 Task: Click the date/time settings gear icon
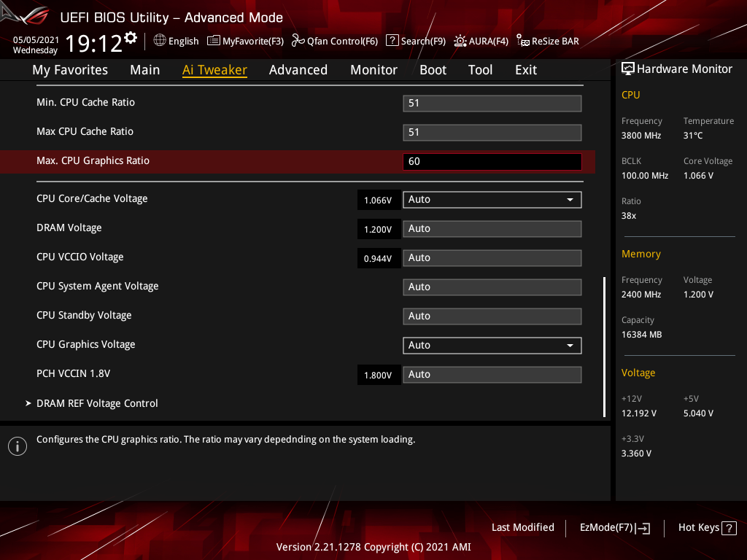coord(131,37)
